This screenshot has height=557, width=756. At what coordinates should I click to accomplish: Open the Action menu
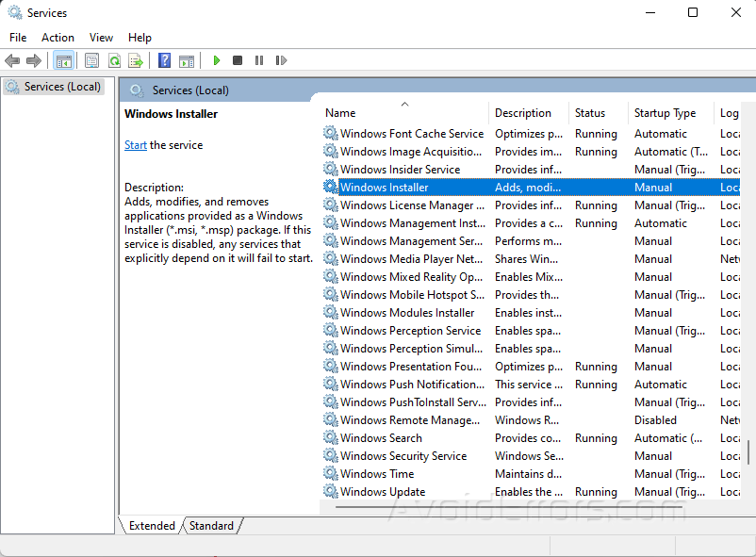click(58, 37)
